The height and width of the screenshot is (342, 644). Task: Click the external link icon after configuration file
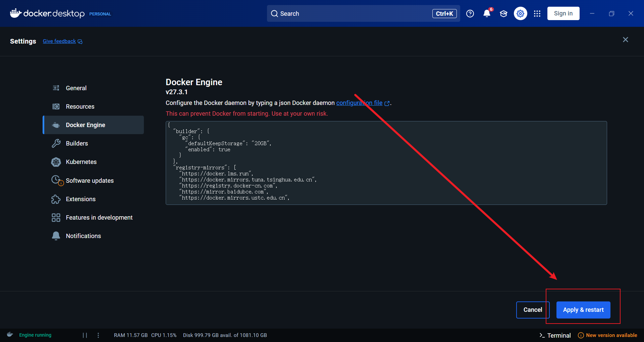tap(387, 103)
